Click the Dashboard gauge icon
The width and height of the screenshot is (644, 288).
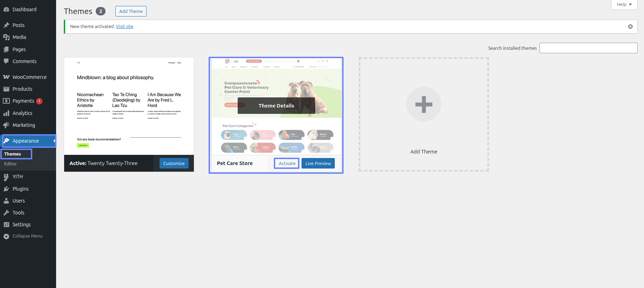[6, 9]
